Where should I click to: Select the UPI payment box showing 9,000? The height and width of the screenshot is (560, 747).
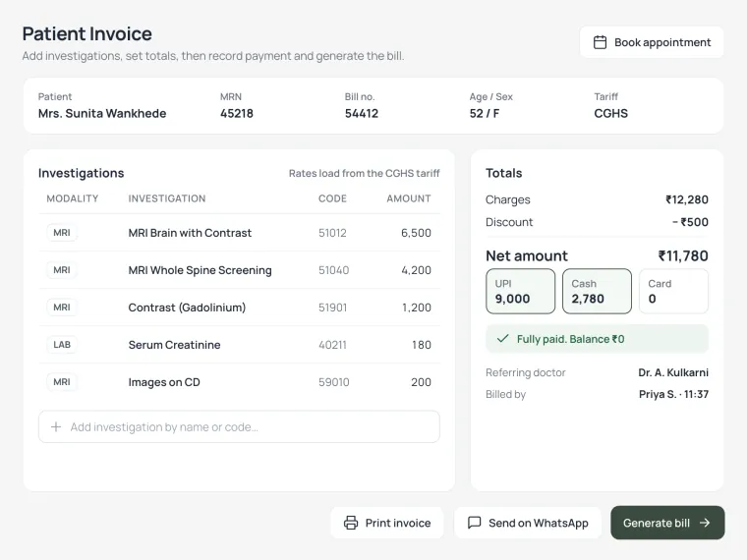pyautogui.click(x=520, y=291)
